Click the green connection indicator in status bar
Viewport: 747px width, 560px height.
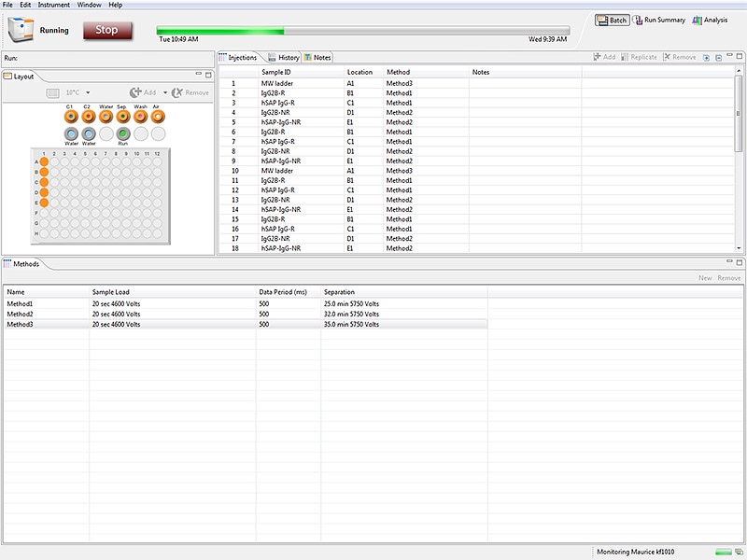[x=723, y=552]
